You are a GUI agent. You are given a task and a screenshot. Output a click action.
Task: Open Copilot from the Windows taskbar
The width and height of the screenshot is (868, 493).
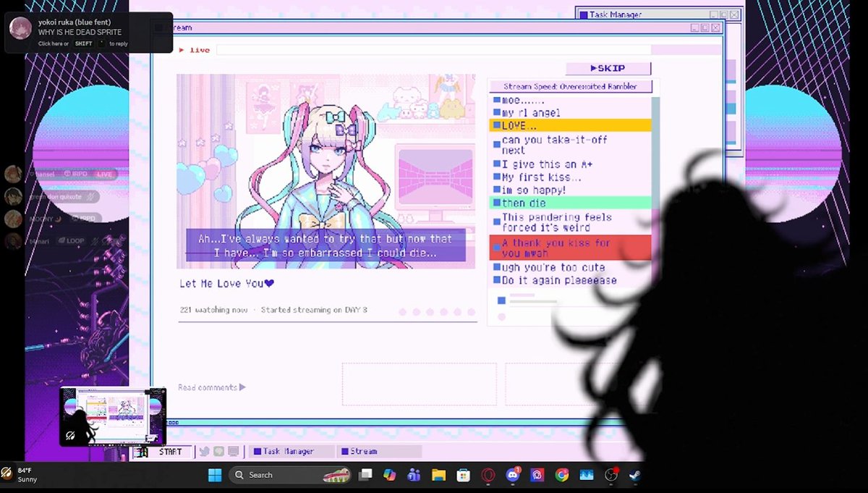pyautogui.click(x=390, y=475)
